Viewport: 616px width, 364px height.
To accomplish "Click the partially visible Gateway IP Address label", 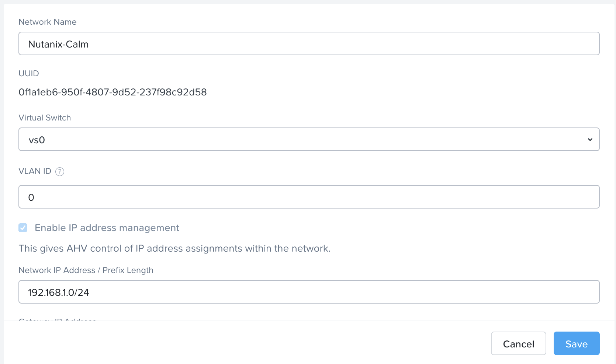I will coord(57,319).
